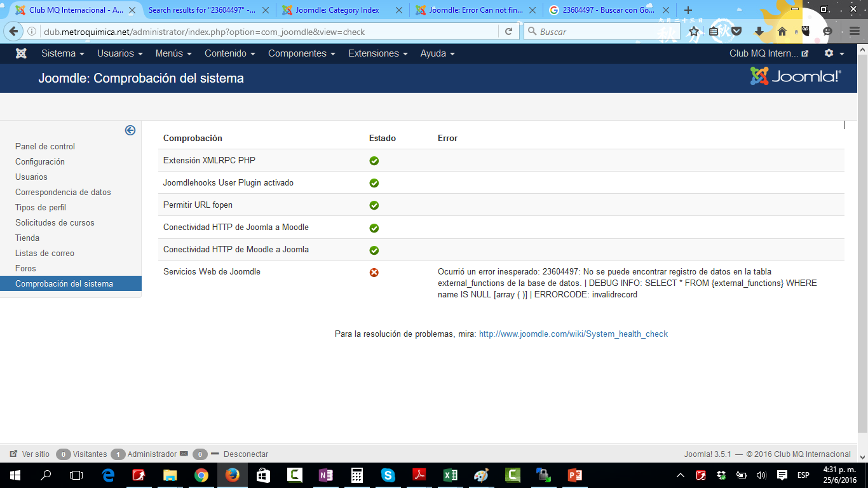Open the Extensiones menu
The image size is (868, 488).
click(377, 53)
